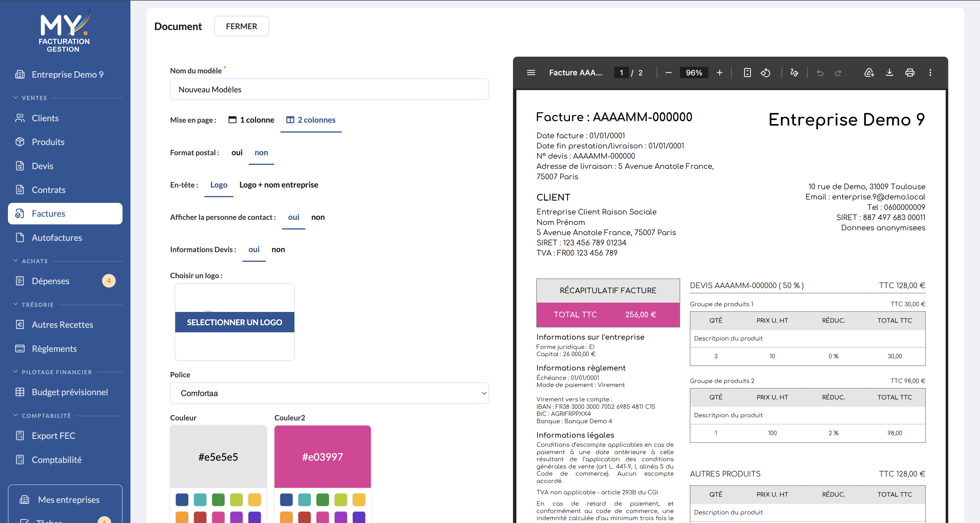Click the PDF redo arrow

click(838, 73)
